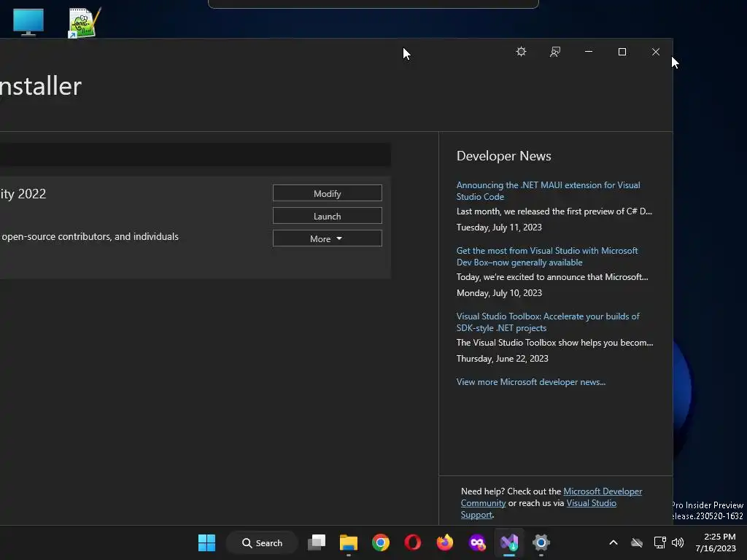Click the 'Today, we're excited to announce' summary
747x560 pixels.
pos(552,276)
